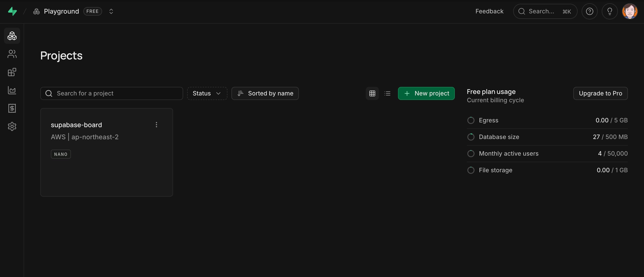644x277 pixels.
Task: Click the Supabase logo icon
Action: (12, 11)
